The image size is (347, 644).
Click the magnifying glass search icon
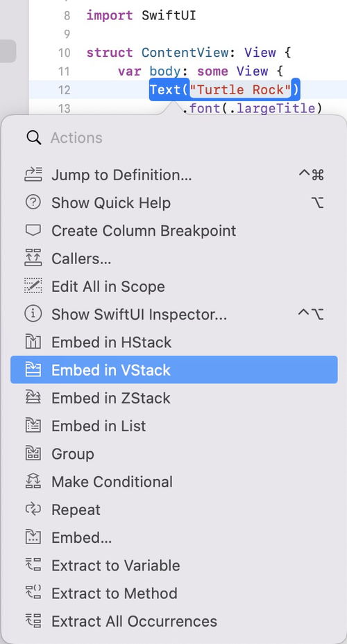point(34,137)
